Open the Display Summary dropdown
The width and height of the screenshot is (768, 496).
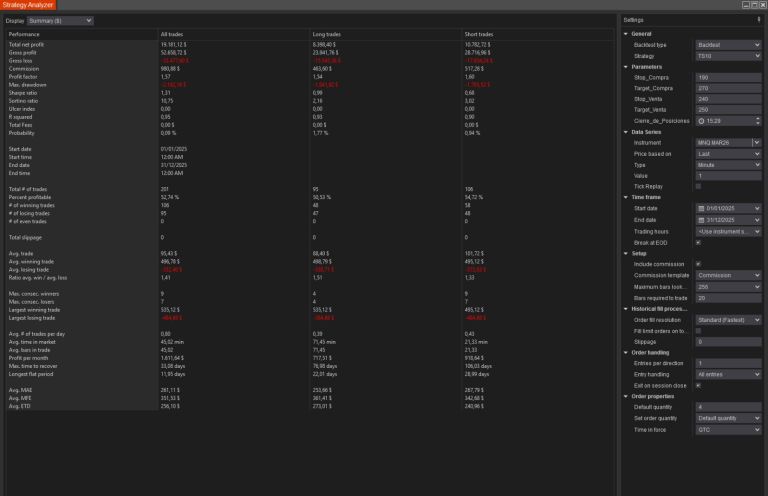(x=59, y=20)
